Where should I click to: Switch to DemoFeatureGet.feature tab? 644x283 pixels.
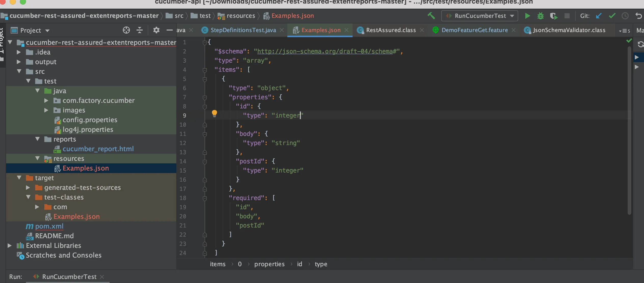coord(474,30)
